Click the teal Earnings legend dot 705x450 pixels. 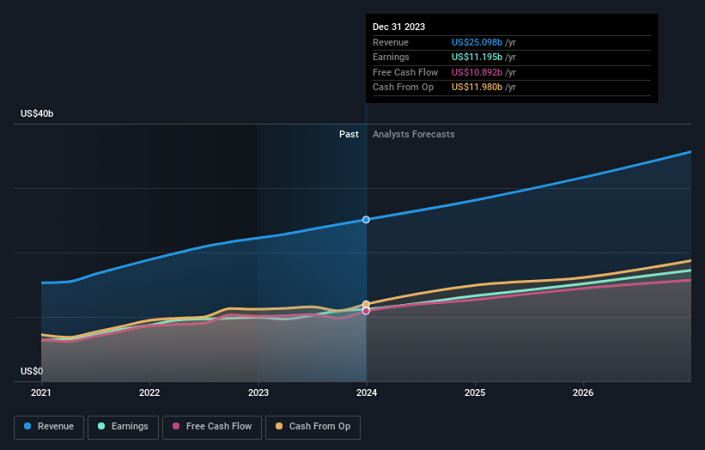[x=101, y=426]
